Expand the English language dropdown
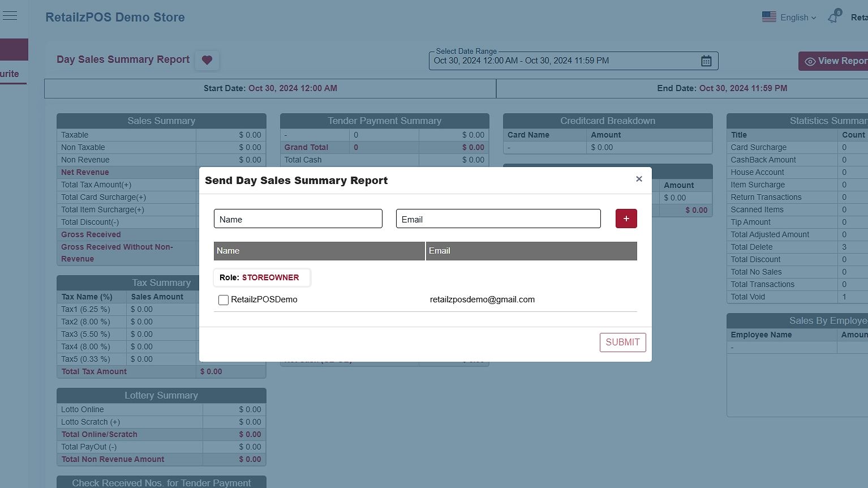Viewport: 868px width, 488px height. (x=798, y=18)
